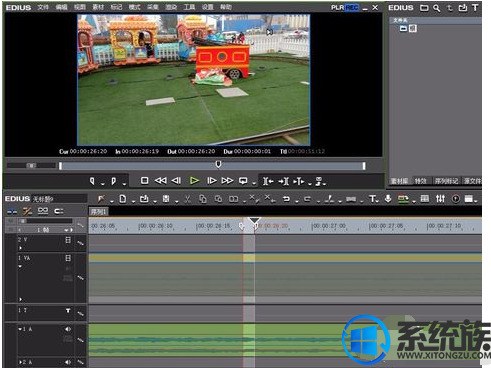Click the loop playback icon
491x368 pixels.
tap(243, 181)
